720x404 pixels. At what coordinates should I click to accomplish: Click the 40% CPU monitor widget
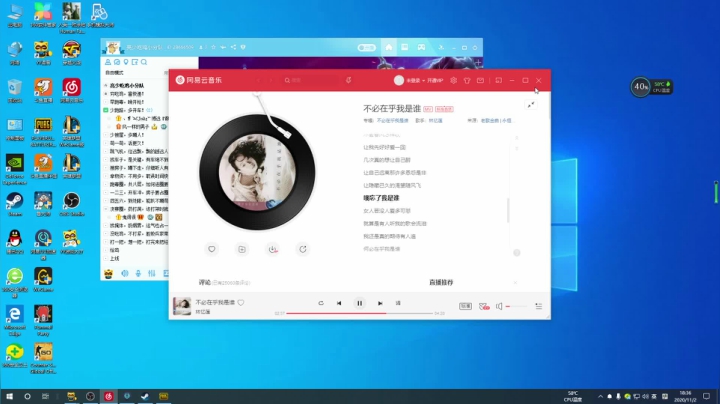tap(651, 86)
